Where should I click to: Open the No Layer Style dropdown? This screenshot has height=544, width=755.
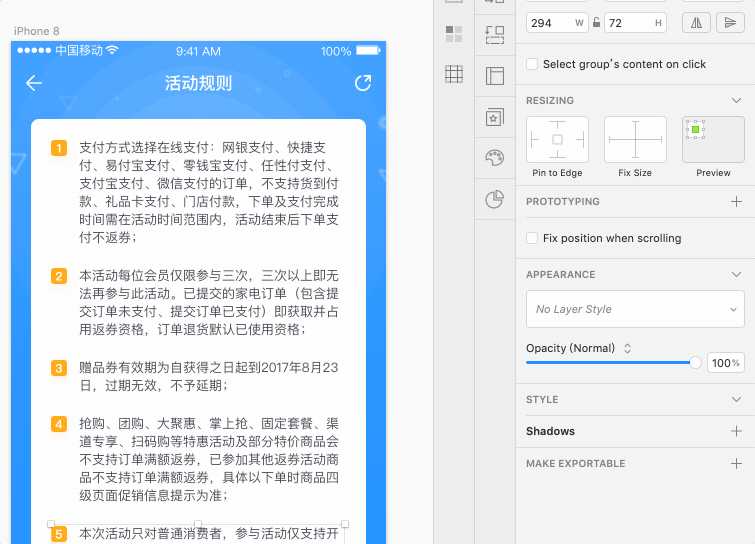tap(635, 309)
